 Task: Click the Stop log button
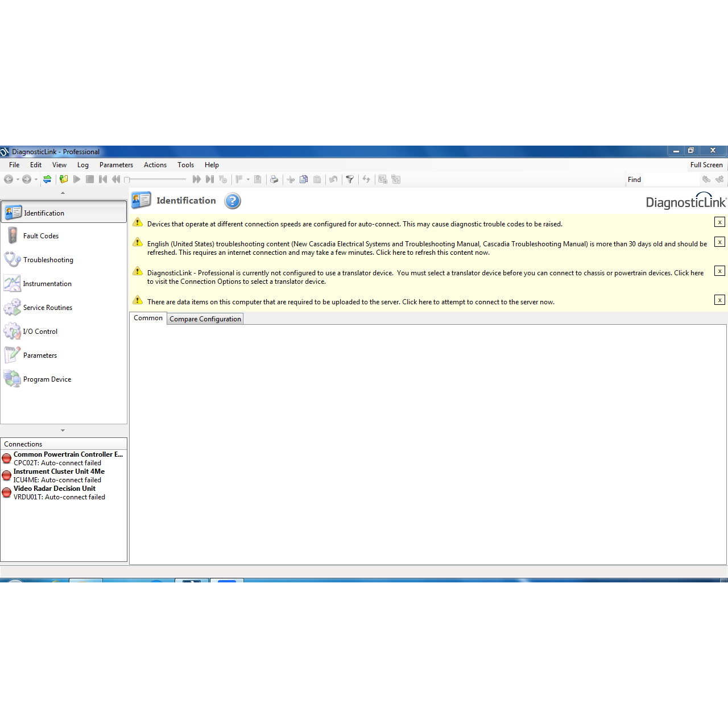[90, 179]
